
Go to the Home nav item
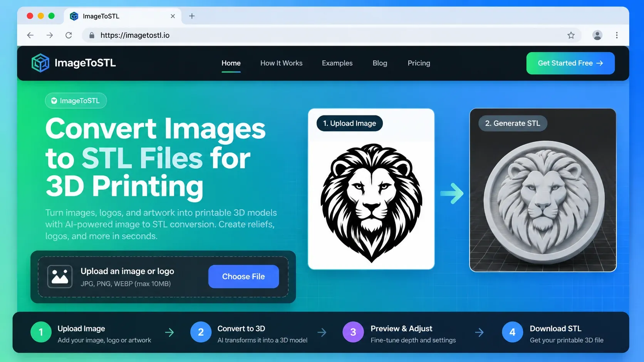[231, 63]
